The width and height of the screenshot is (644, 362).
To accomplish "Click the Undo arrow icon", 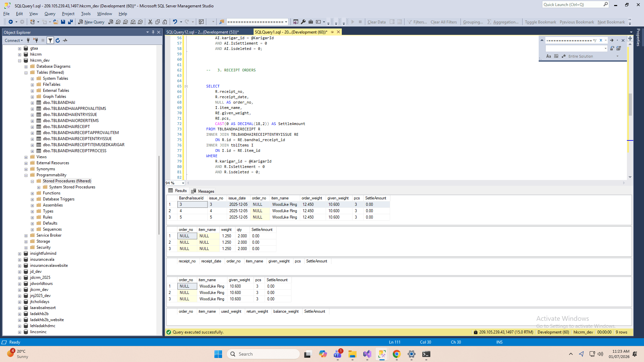I will 175,22.
